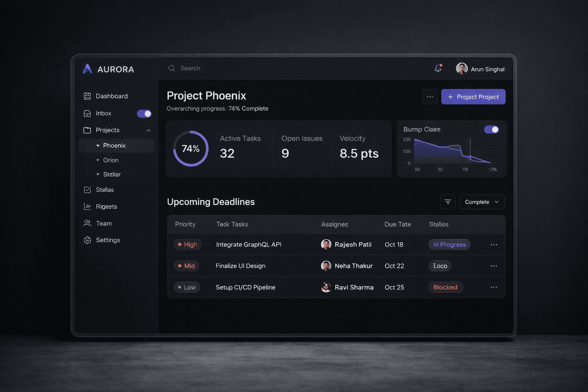
Task: Click Arun Singhal's profile avatar
Action: pos(461,69)
